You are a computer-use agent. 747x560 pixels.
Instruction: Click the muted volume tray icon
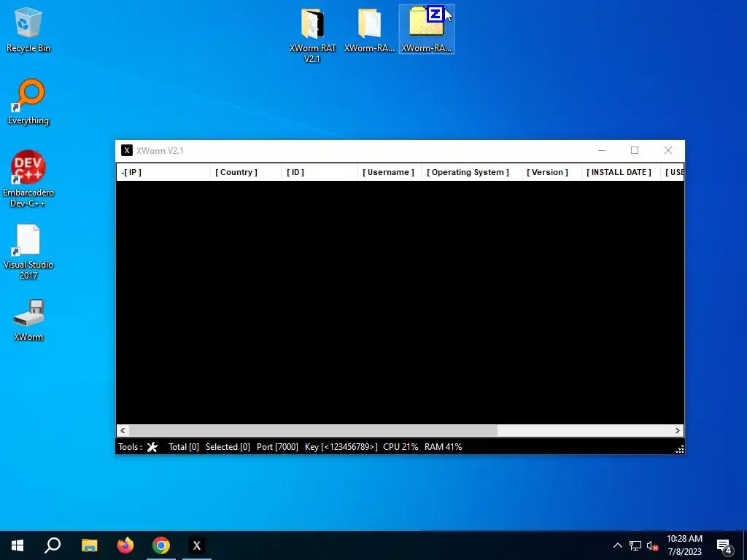tap(652, 545)
